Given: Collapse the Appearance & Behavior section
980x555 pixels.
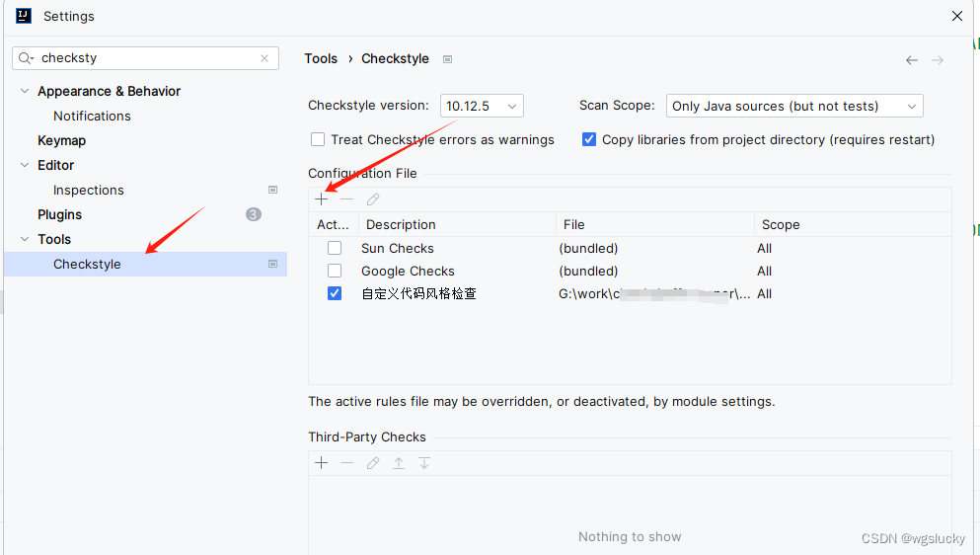Looking at the screenshot, I should 25,92.
